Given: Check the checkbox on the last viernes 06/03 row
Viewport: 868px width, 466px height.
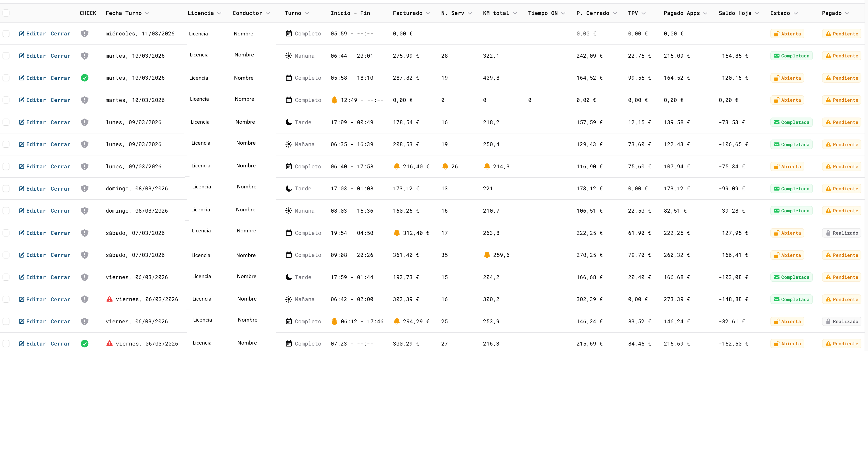Looking at the screenshot, I should coord(6,343).
